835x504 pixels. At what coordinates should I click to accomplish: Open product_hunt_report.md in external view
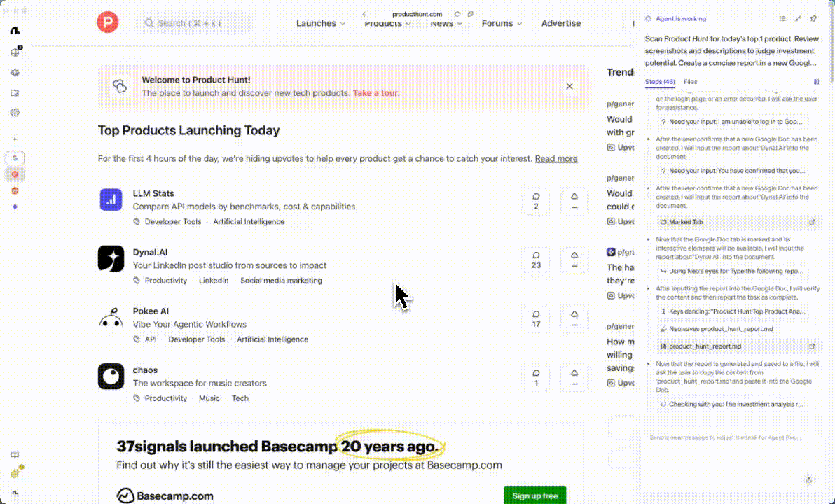pyautogui.click(x=812, y=346)
